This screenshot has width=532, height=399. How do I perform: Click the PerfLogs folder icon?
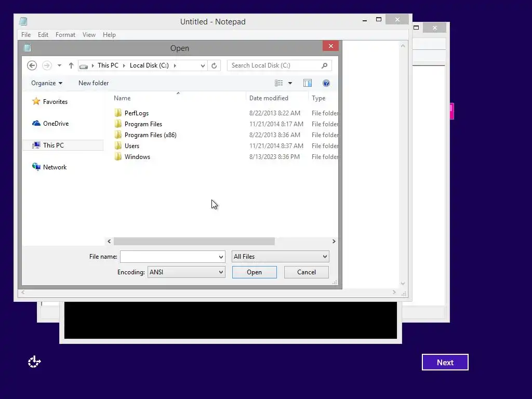tap(118, 113)
